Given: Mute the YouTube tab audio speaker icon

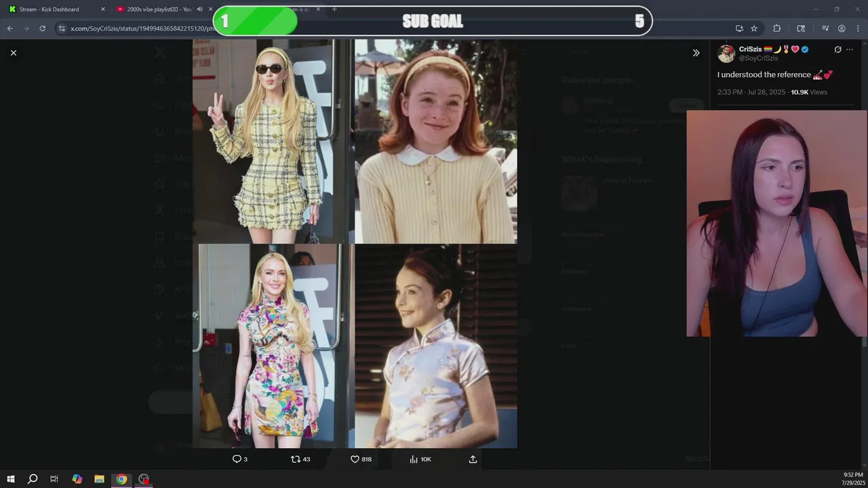Looking at the screenshot, I should point(199,9).
